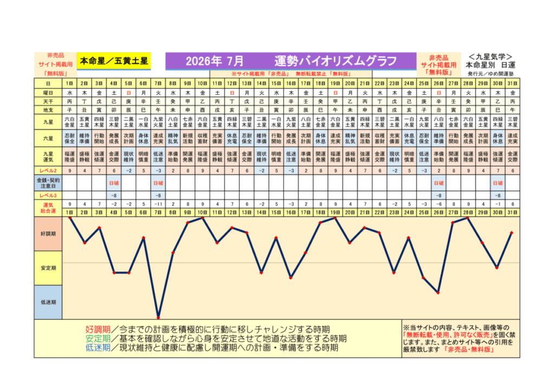Select the 曜日 row header
Viewport: 555px width, 392px height.
(48, 93)
